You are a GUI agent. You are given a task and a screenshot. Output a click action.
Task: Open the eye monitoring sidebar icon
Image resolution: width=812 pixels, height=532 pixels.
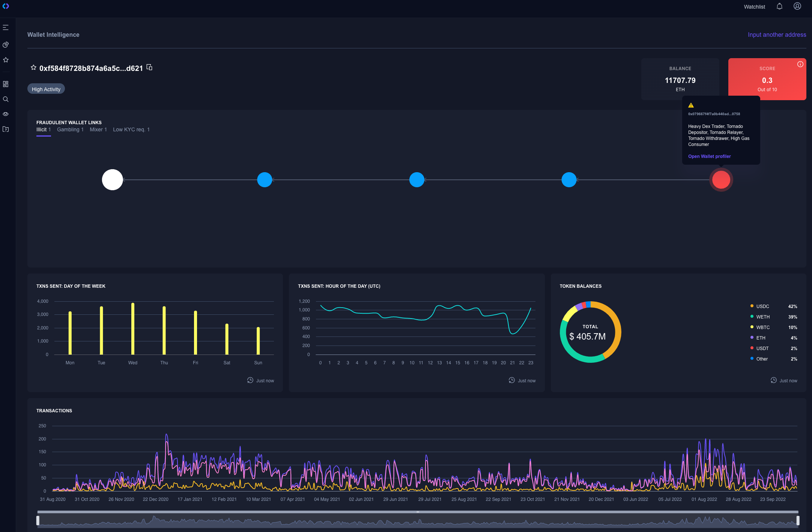click(6, 114)
